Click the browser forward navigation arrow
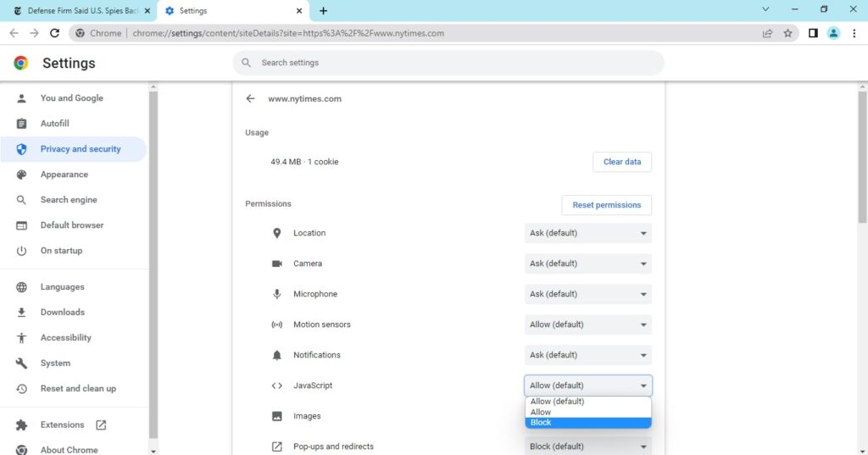The image size is (868, 455). pyautogui.click(x=34, y=33)
